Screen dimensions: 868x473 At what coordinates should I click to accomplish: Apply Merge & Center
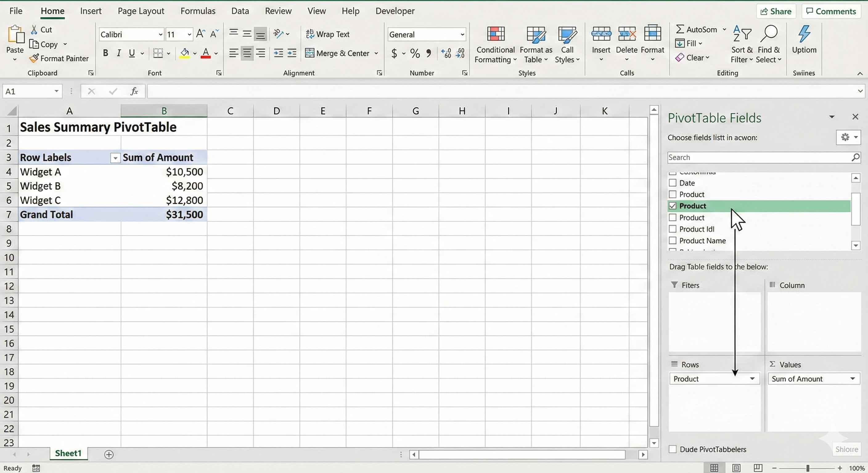337,53
